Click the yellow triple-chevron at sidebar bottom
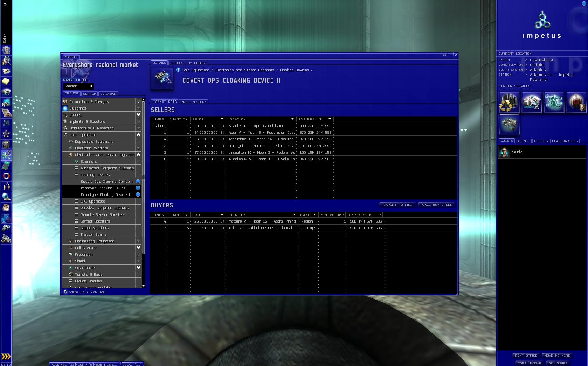Screen dimensions: 588x366 6,357
